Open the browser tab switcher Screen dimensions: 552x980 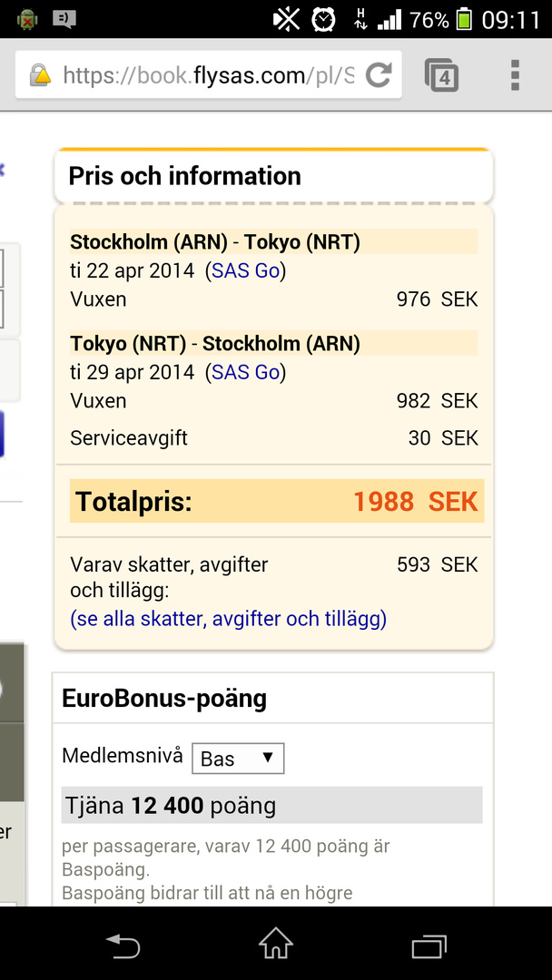442,75
